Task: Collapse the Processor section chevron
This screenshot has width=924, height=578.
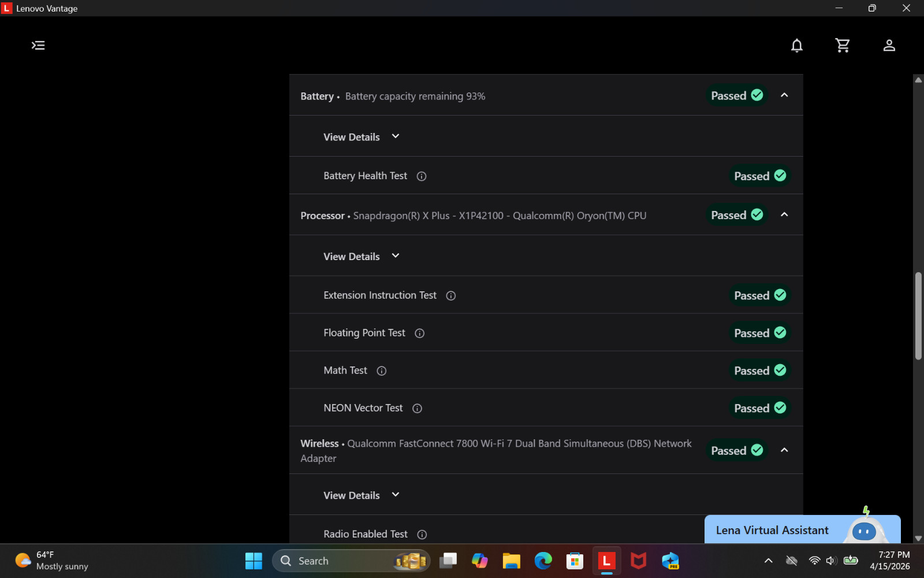Action: [x=784, y=215]
